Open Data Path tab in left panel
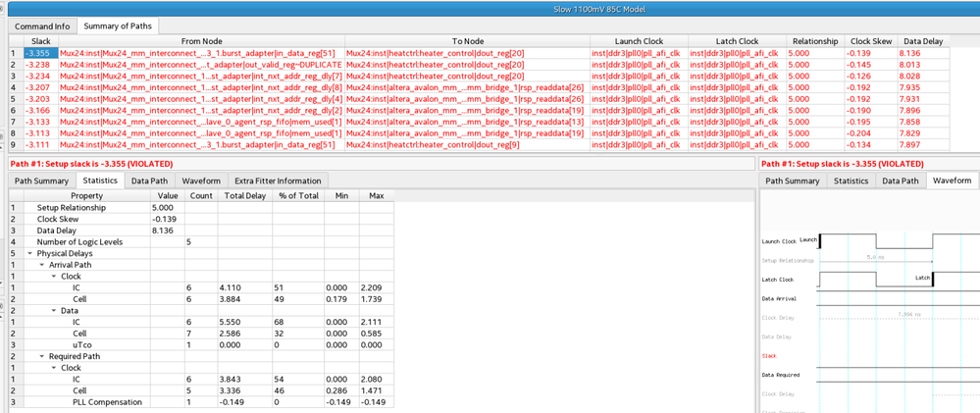Image resolution: width=980 pixels, height=413 pixels. [x=149, y=181]
